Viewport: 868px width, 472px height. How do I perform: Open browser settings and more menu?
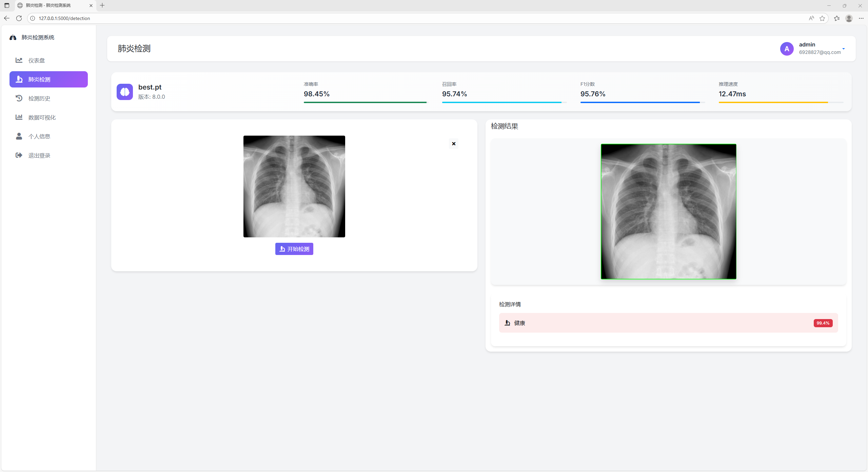click(861, 18)
